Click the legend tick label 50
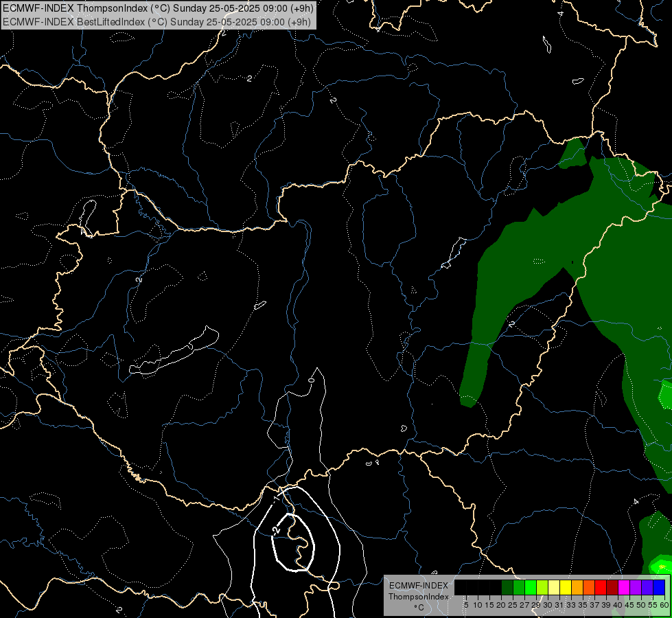The width and height of the screenshot is (672, 618). coord(642,605)
